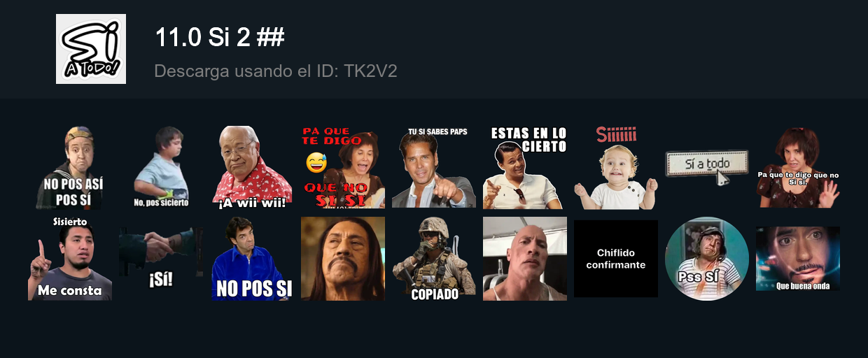Viewport: 868px width, 358px height.
Task: Click the 'Sí a todo' button sticker
Action: click(707, 168)
